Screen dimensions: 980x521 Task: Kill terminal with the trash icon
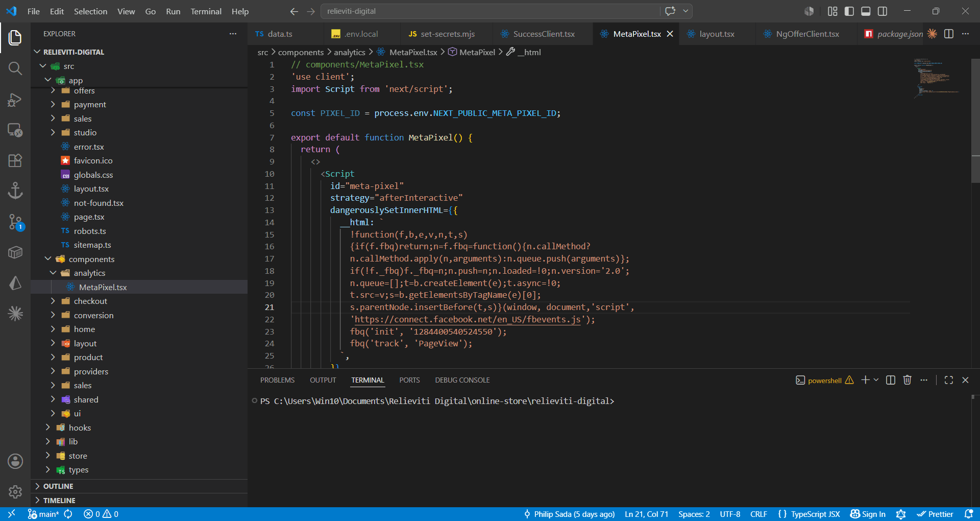(x=907, y=380)
